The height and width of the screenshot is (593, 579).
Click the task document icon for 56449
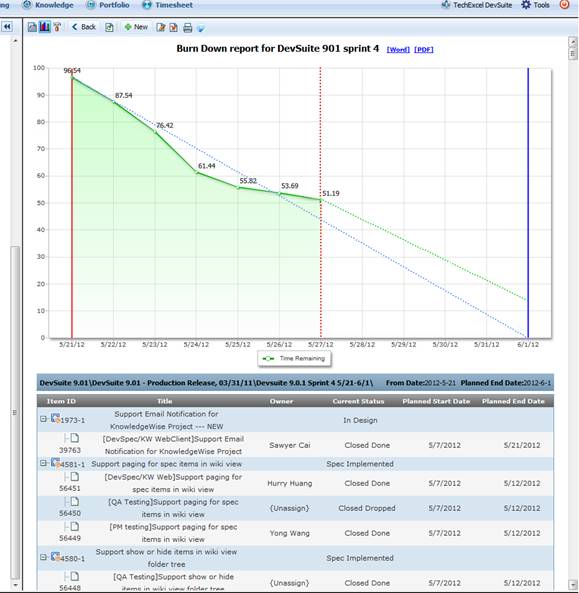pyautogui.click(x=75, y=526)
